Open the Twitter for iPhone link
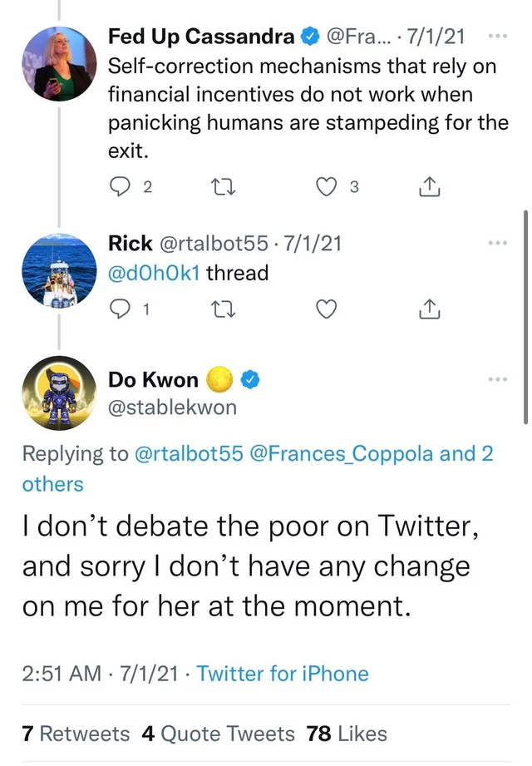This screenshot has height=766, width=532. point(283,674)
